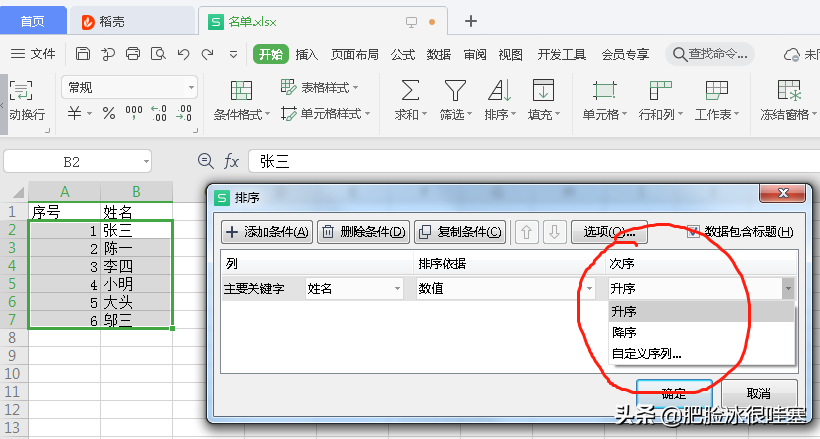This screenshot has height=439, width=820.
Task: Click 复制条件(C) button
Action: [x=460, y=232]
